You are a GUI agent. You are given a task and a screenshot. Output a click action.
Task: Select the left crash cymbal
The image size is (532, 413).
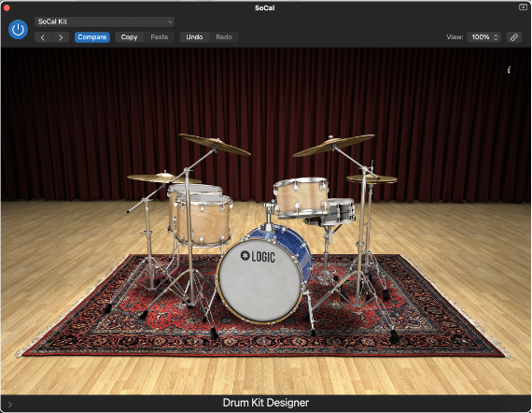(x=215, y=144)
